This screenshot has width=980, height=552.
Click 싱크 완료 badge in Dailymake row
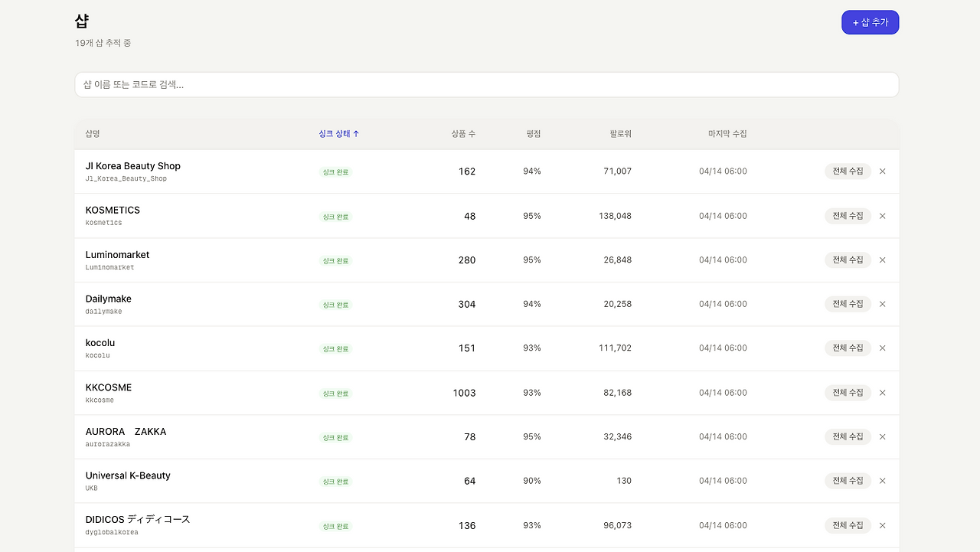(335, 305)
